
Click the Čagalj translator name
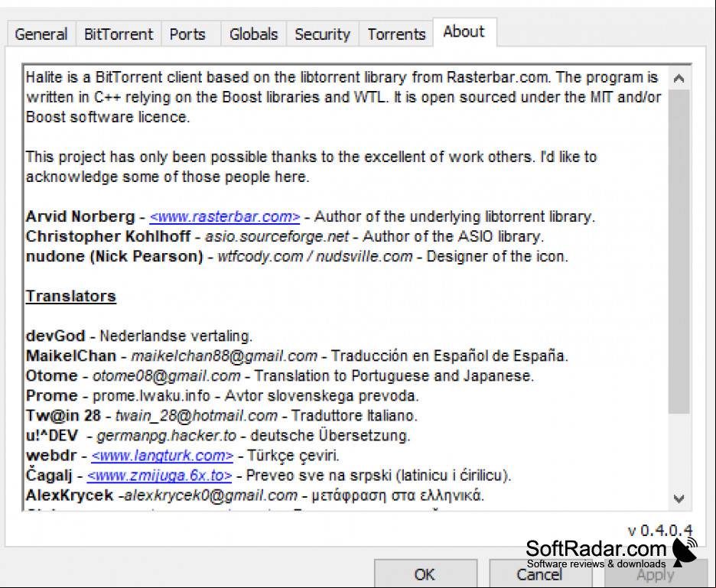click(49, 476)
